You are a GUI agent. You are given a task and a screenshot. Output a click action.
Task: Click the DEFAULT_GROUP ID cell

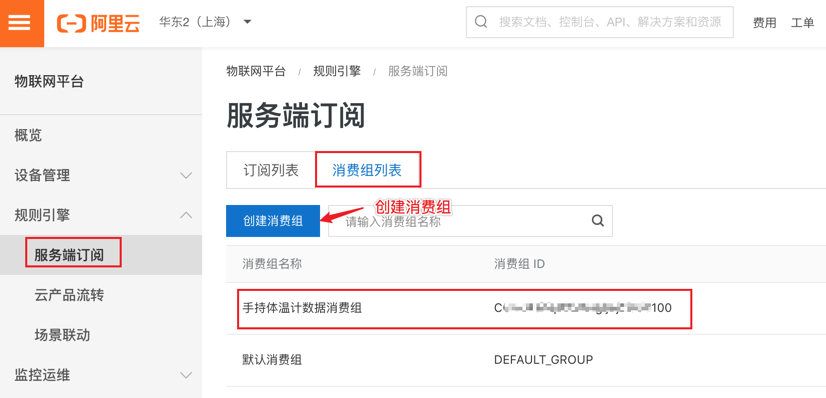(x=544, y=360)
